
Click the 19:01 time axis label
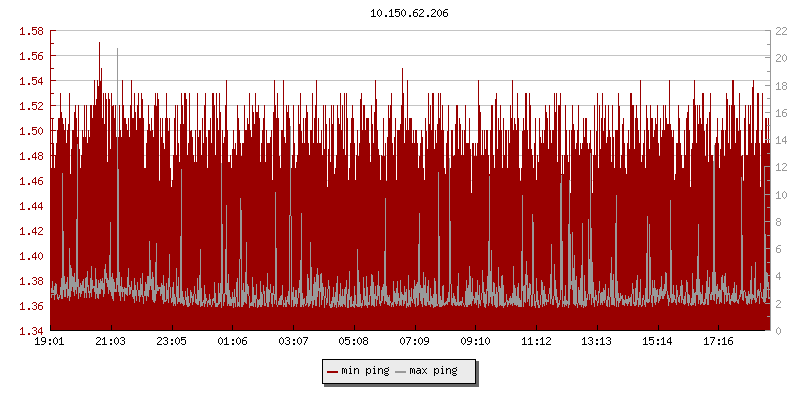[x=50, y=342]
